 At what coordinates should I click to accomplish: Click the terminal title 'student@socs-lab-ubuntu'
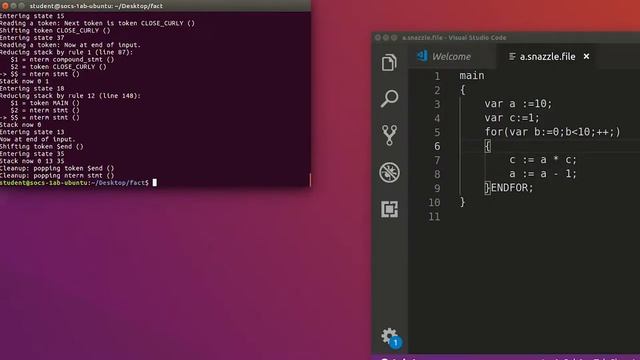point(96,6)
